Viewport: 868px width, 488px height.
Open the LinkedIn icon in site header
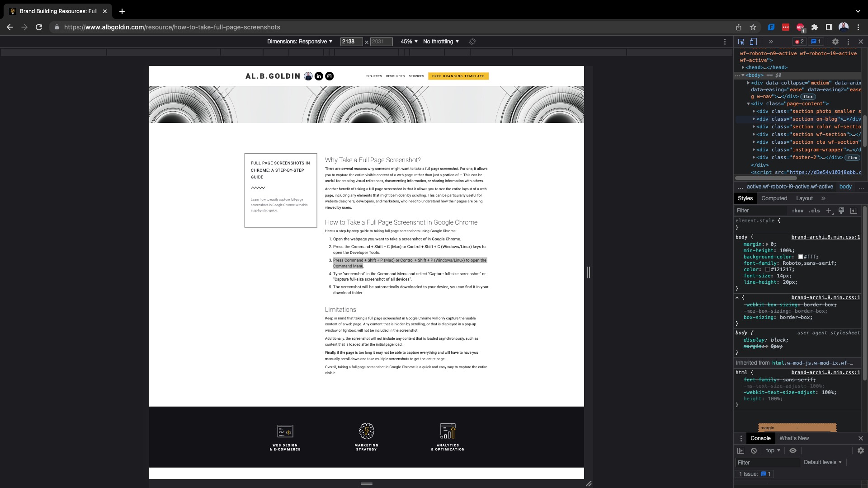pyautogui.click(x=319, y=76)
